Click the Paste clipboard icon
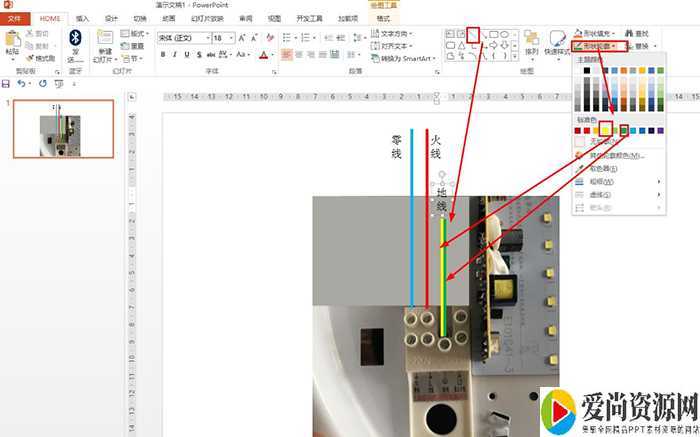This screenshot has height=437, width=700. point(13,40)
